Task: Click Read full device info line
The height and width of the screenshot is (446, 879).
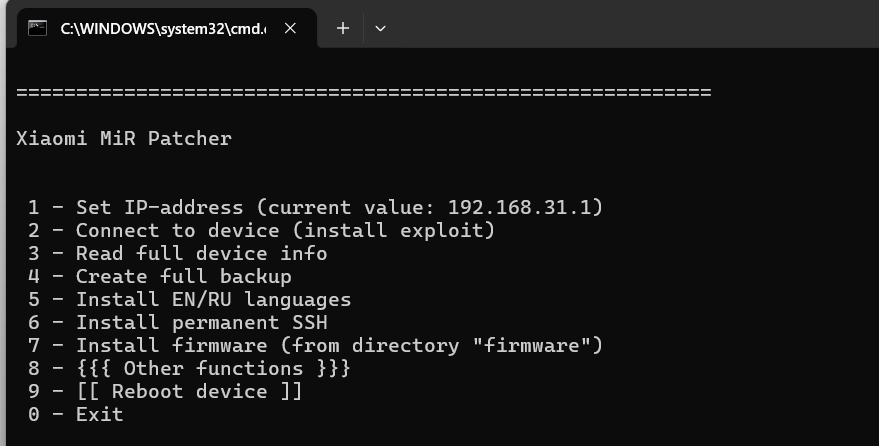Action: pyautogui.click(x=178, y=253)
